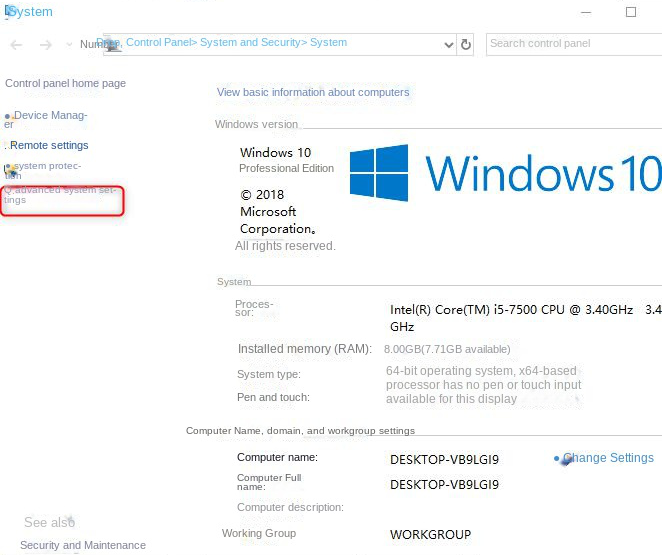This screenshot has height=555, width=662.
Task: Click Change Settings for computer name
Action: coord(608,458)
